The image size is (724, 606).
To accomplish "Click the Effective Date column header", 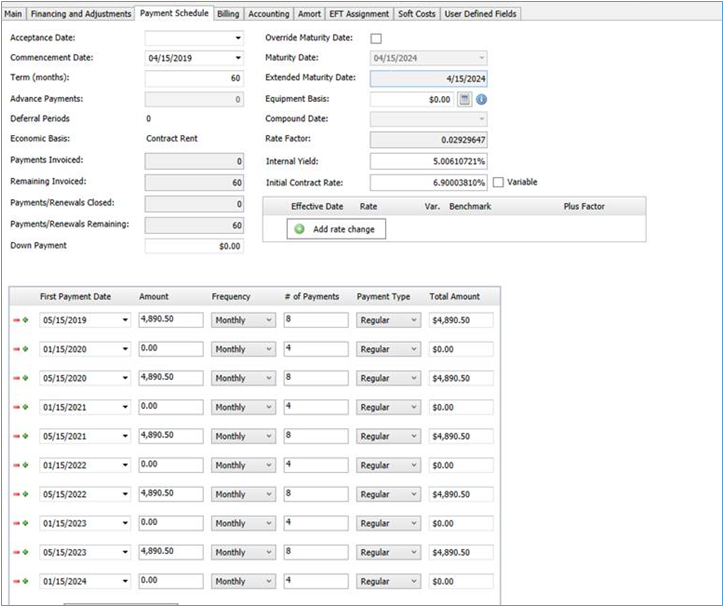I will coord(317,206).
